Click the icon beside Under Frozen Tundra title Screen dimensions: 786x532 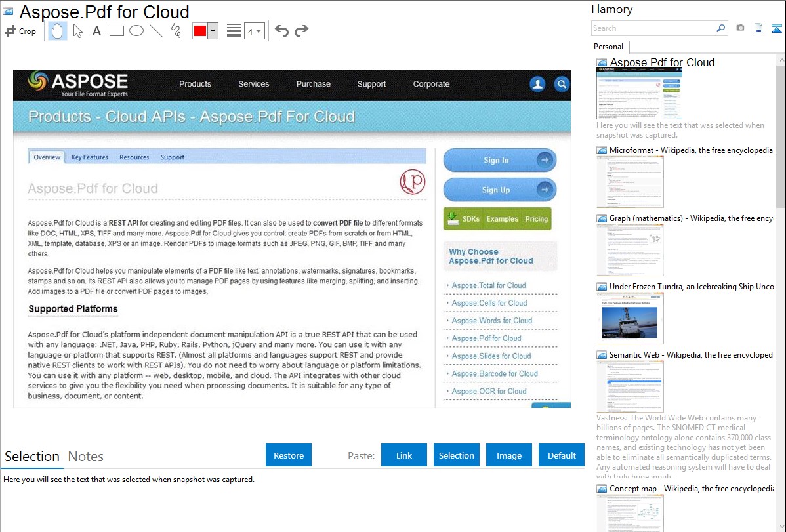[x=602, y=286]
